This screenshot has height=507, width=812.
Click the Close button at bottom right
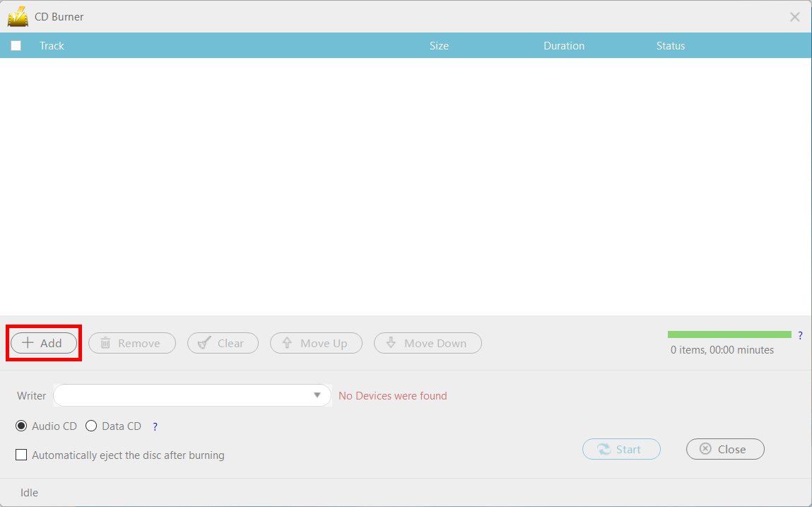pyautogui.click(x=725, y=449)
